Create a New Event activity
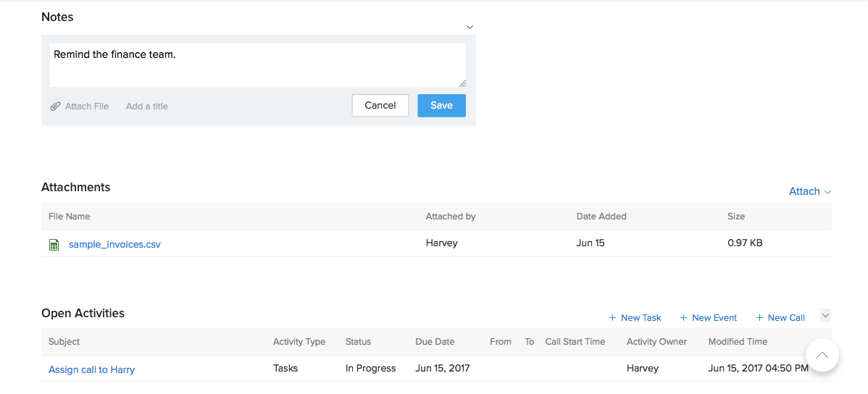 [x=714, y=318]
